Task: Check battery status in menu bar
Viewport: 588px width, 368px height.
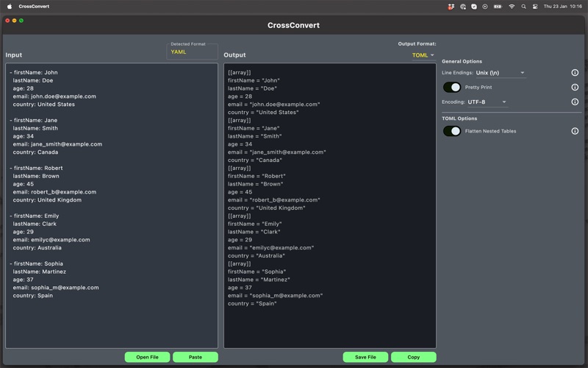Action: click(x=498, y=7)
